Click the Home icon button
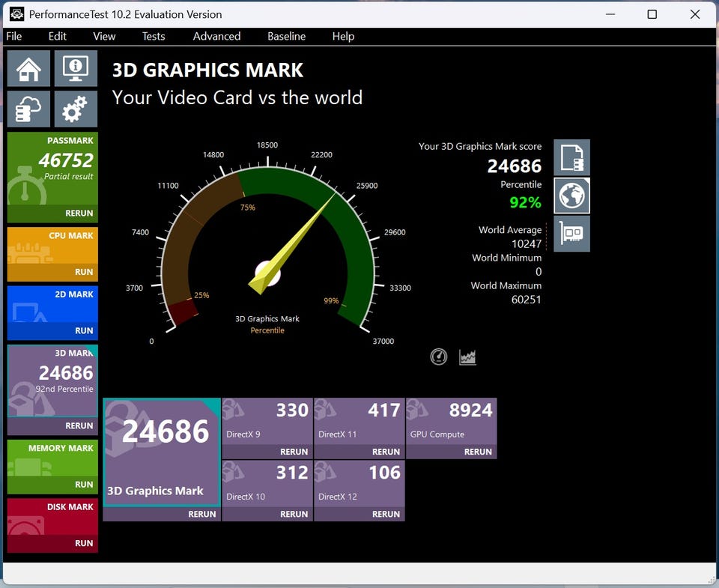Image resolution: width=719 pixels, height=588 pixels. (x=29, y=69)
